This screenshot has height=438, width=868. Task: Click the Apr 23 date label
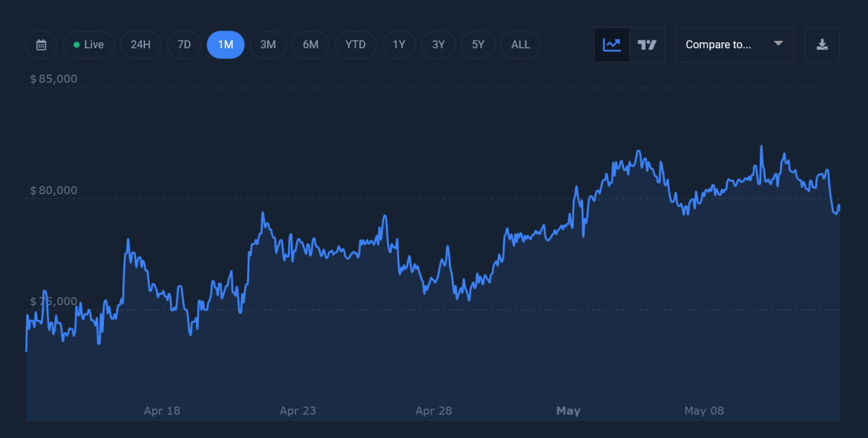point(297,411)
